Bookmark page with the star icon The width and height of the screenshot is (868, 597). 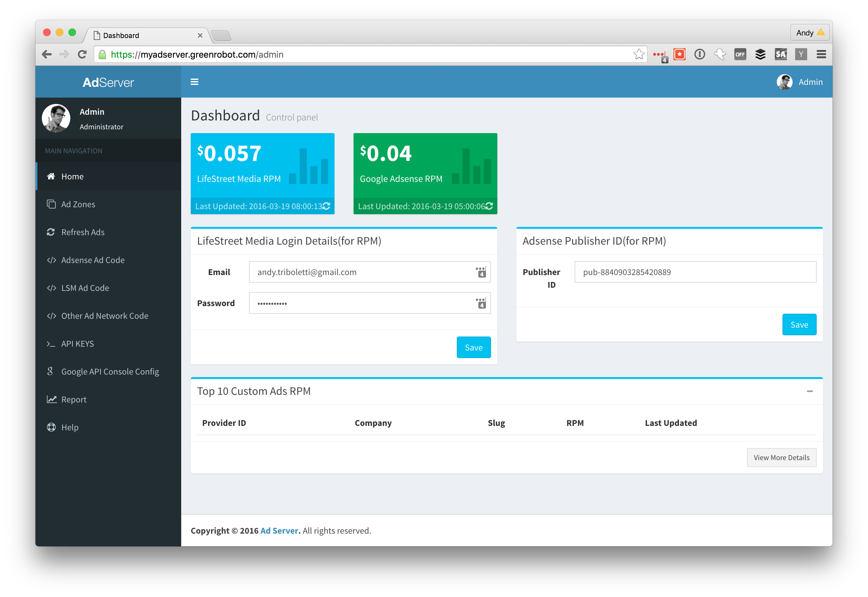pos(639,55)
